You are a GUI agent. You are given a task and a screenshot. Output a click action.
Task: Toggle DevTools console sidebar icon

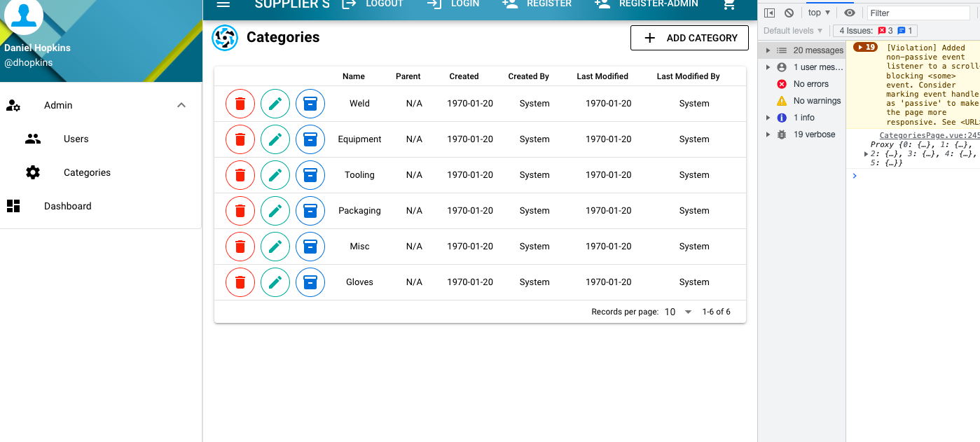[x=769, y=13]
